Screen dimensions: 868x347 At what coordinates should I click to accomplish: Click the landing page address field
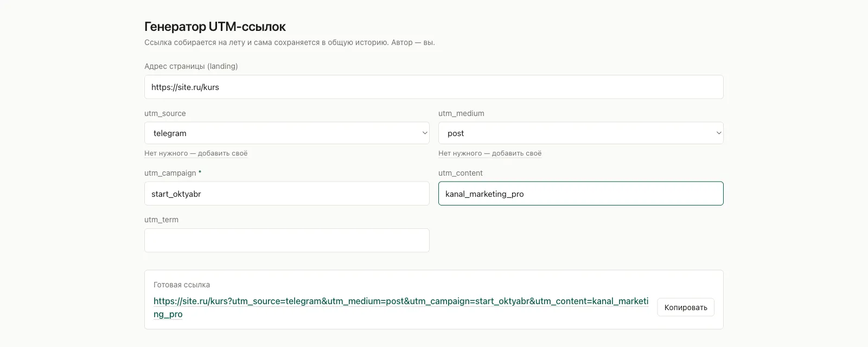[433, 87]
